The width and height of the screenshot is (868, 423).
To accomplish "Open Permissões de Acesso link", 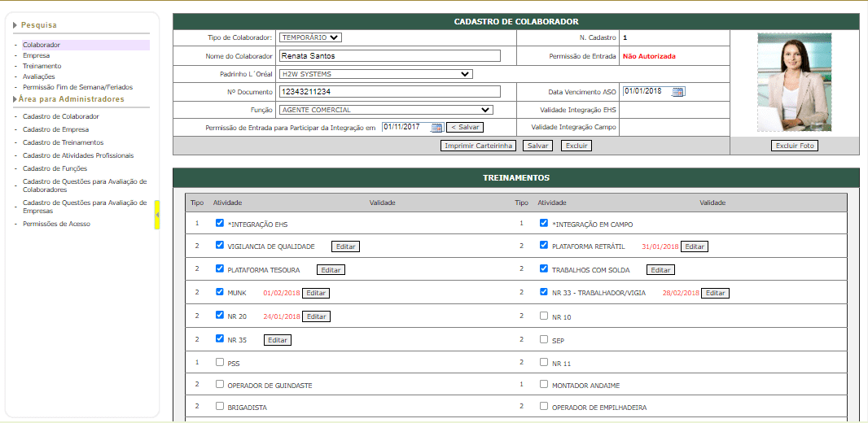I will [x=56, y=224].
